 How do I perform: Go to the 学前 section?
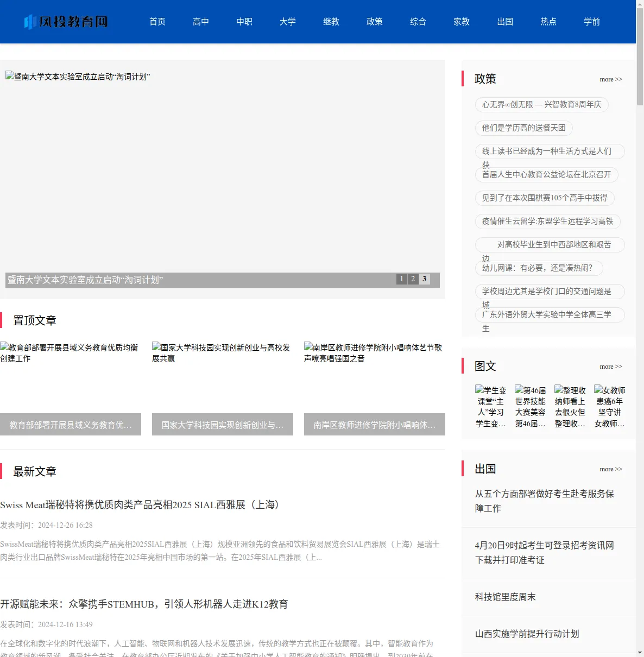point(592,22)
